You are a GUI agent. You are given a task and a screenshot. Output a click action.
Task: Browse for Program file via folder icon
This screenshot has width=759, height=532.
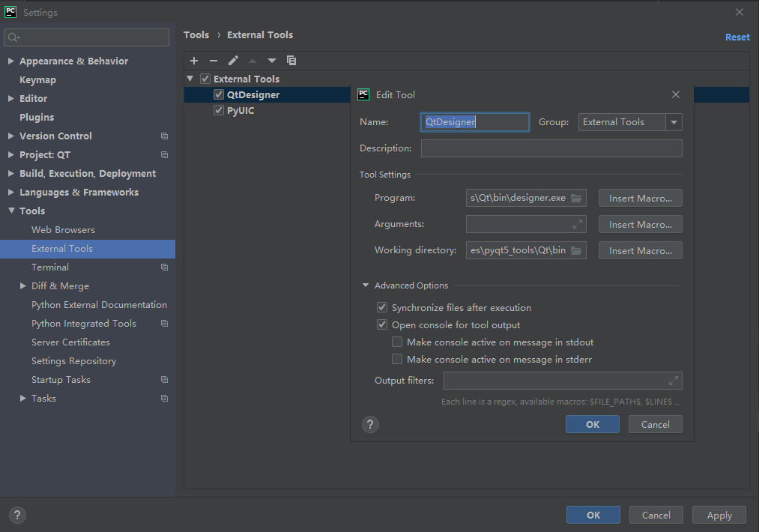coord(576,198)
